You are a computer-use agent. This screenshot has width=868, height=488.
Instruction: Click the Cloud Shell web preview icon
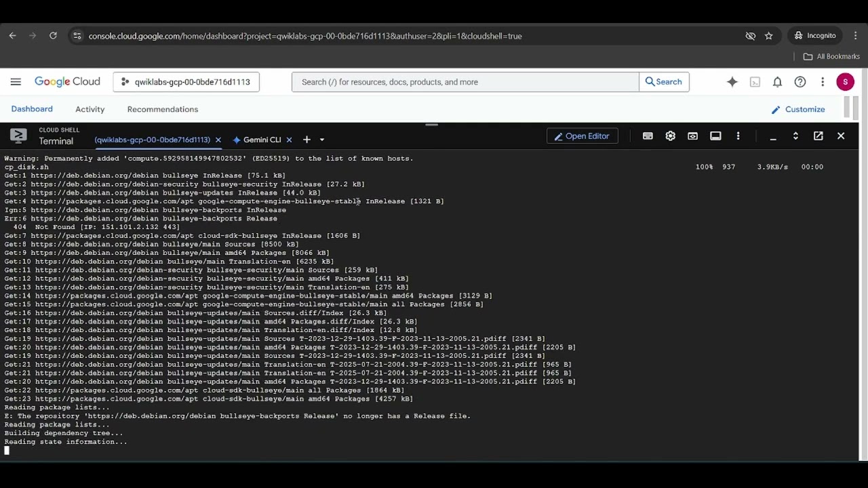point(692,136)
